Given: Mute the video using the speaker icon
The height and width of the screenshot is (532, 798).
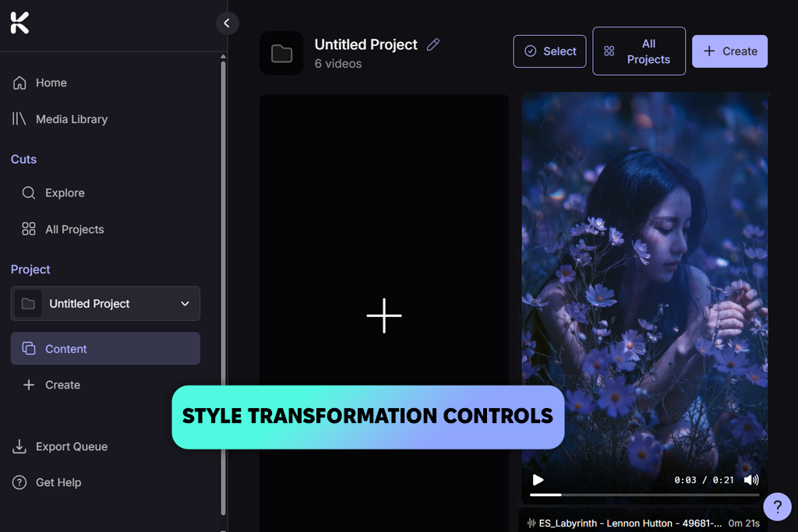Looking at the screenshot, I should click(750, 480).
